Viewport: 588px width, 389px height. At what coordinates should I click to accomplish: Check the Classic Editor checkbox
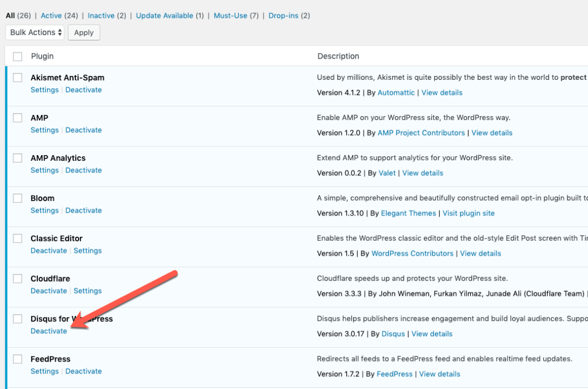point(18,238)
